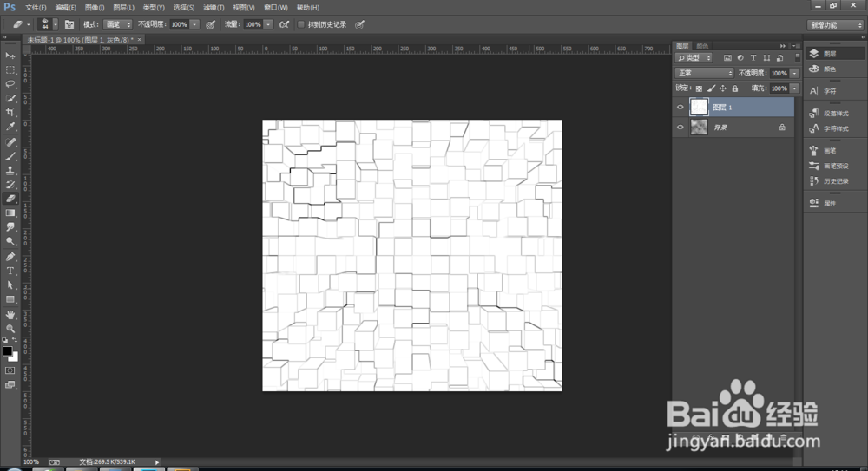Switch to 颜色 tab in panel
The height and width of the screenshot is (471, 868).
coord(702,46)
